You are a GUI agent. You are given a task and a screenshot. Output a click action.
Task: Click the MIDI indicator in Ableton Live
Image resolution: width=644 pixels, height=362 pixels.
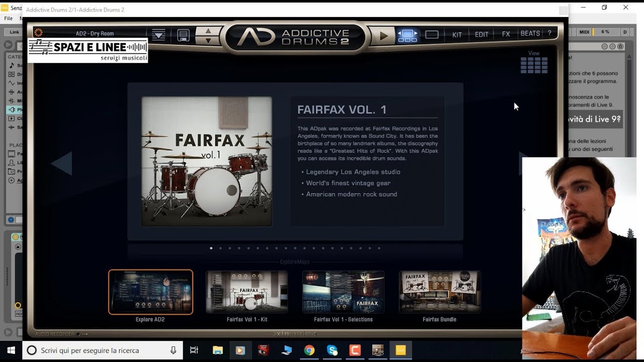[x=584, y=32]
